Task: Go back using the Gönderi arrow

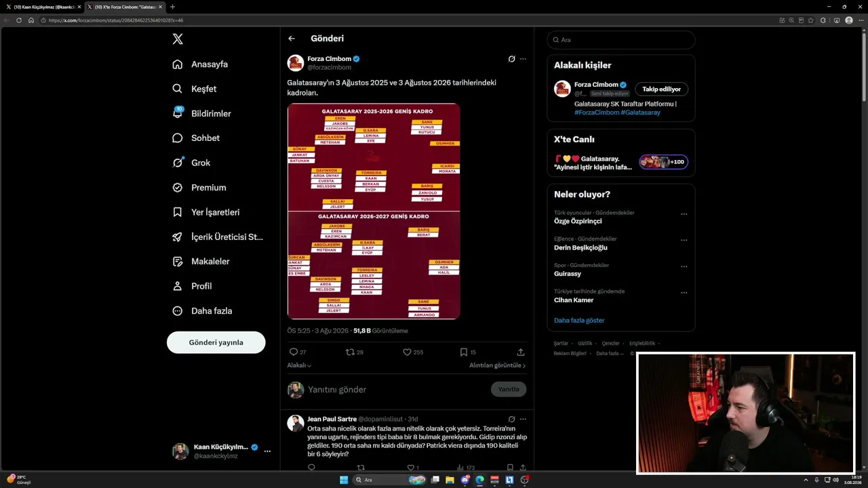Action: coord(292,39)
